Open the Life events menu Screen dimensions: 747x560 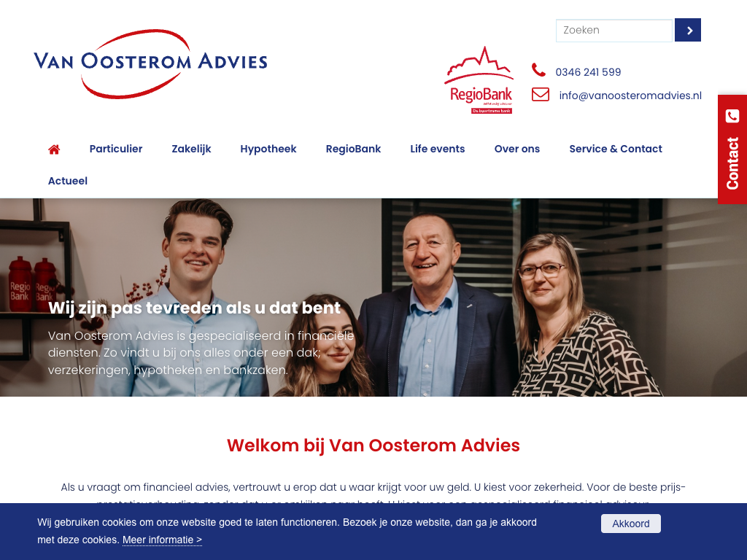coord(438,149)
